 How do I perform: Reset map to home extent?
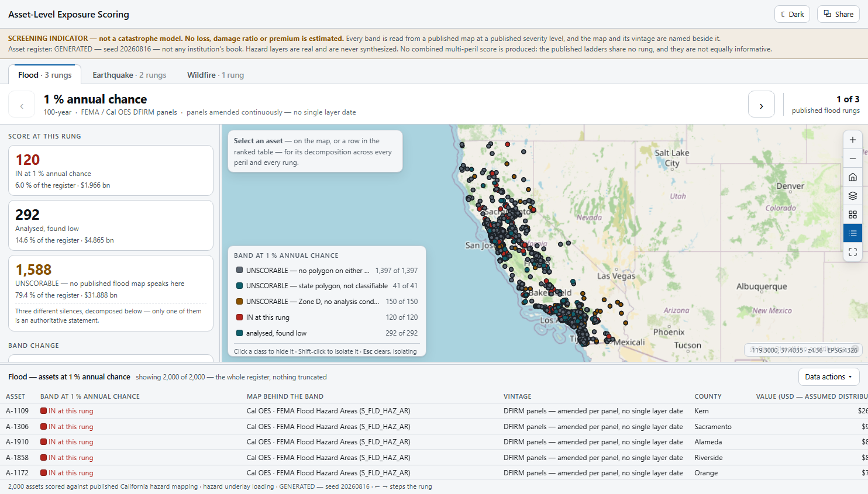[x=852, y=177]
